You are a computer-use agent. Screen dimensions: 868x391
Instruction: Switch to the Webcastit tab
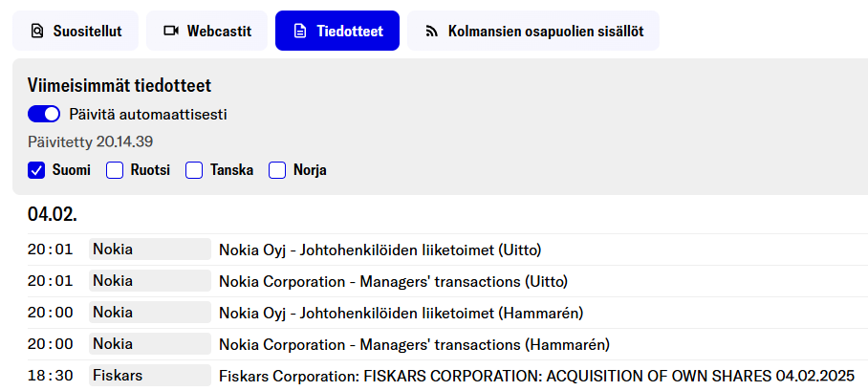pyautogui.click(x=206, y=32)
